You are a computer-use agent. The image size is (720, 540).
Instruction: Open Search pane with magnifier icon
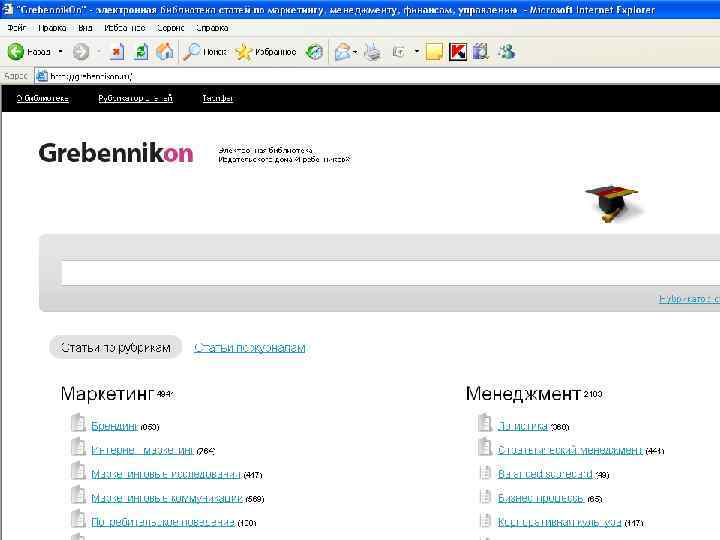pos(205,52)
